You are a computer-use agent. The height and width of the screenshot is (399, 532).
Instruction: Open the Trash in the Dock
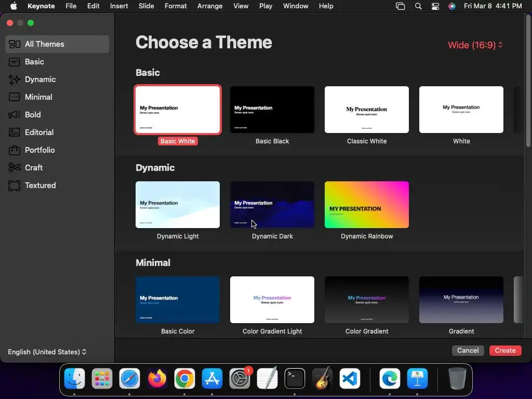click(x=457, y=378)
